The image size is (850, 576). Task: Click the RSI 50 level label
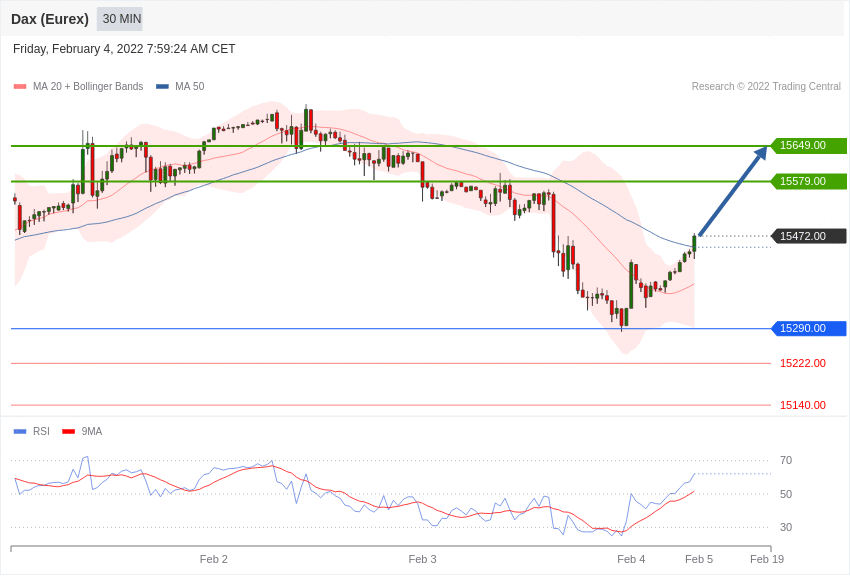(786, 494)
